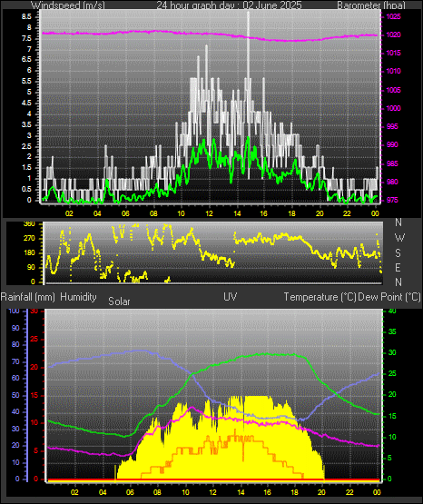Click the 40 value on green temperature scale

[392, 311]
